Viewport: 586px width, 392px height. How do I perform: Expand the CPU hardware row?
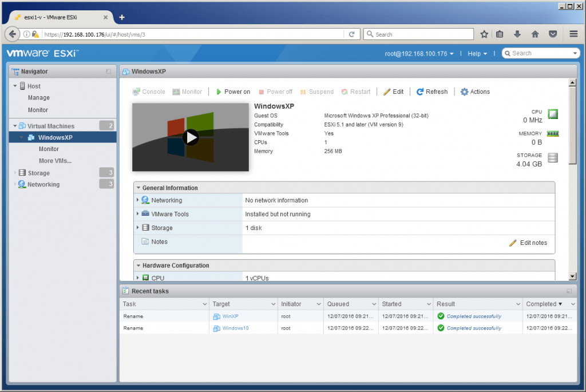click(x=137, y=278)
